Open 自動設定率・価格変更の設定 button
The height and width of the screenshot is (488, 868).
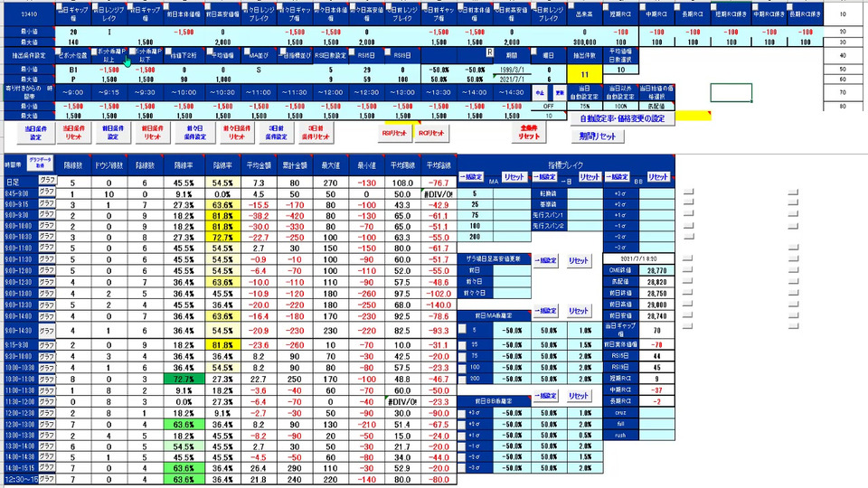(622, 118)
